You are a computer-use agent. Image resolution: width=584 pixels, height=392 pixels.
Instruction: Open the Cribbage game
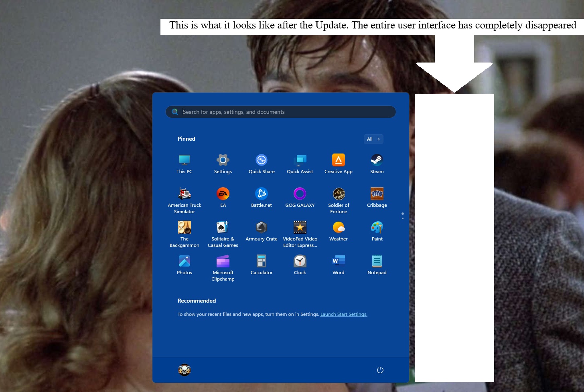point(377,197)
